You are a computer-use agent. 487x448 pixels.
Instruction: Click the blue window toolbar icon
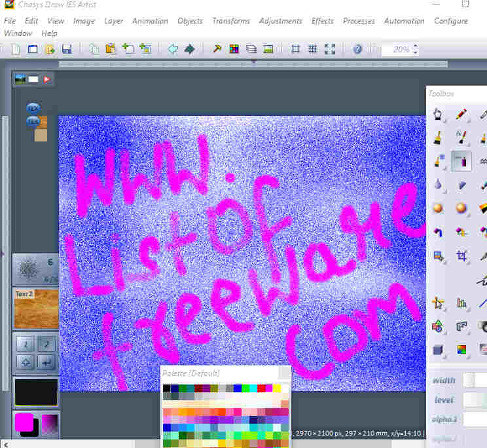(x=33, y=49)
